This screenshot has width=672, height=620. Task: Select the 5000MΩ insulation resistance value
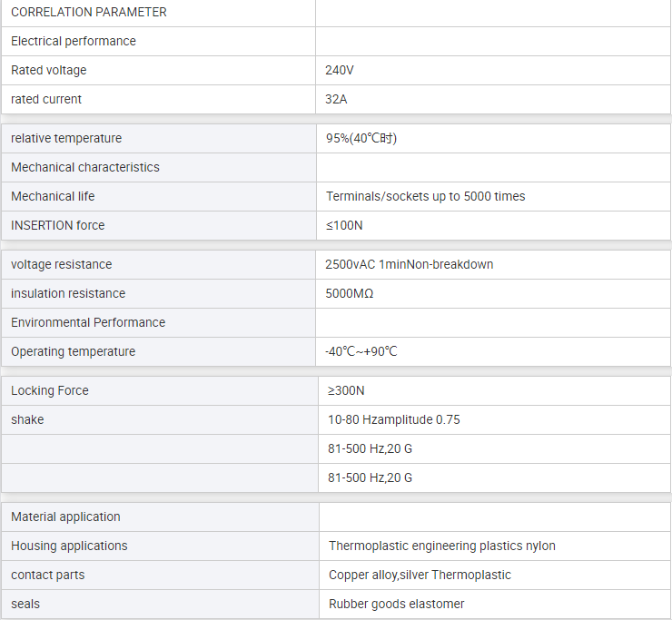(x=350, y=293)
